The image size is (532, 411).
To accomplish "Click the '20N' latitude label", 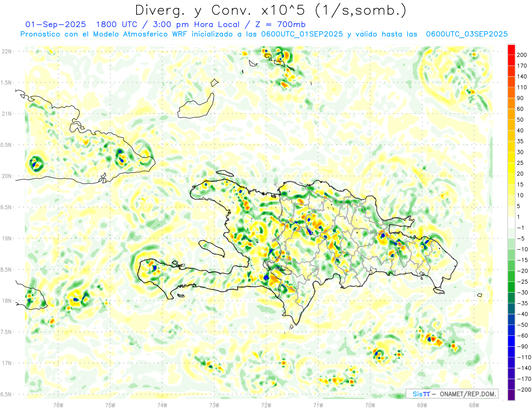I will pyautogui.click(x=7, y=176).
